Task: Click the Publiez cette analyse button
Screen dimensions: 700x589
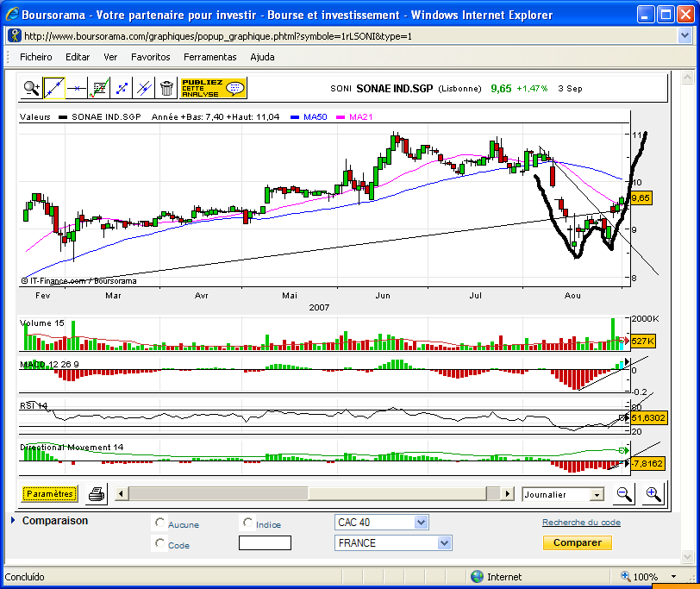Action: (x=213, y=87)
